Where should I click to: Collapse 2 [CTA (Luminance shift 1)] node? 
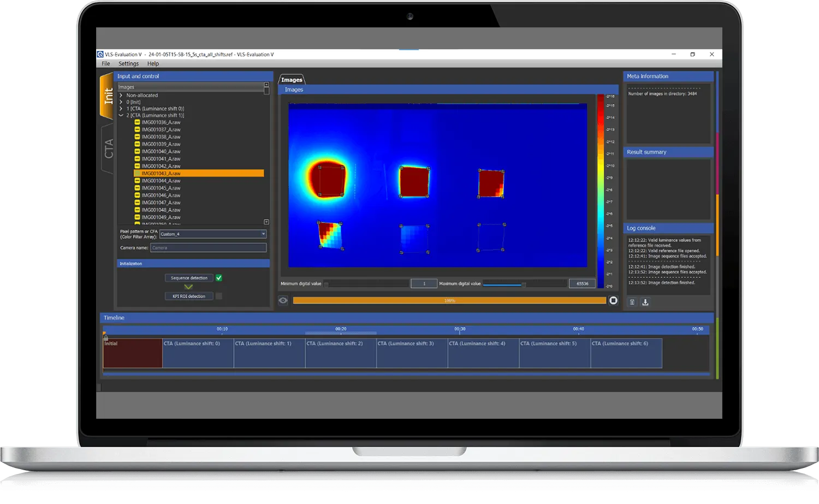coord(121,115)
